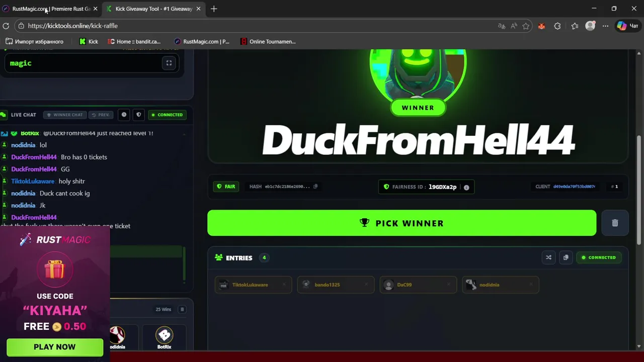
Task: Open the MetaMask fox extension
Action: tap(541, 26)
